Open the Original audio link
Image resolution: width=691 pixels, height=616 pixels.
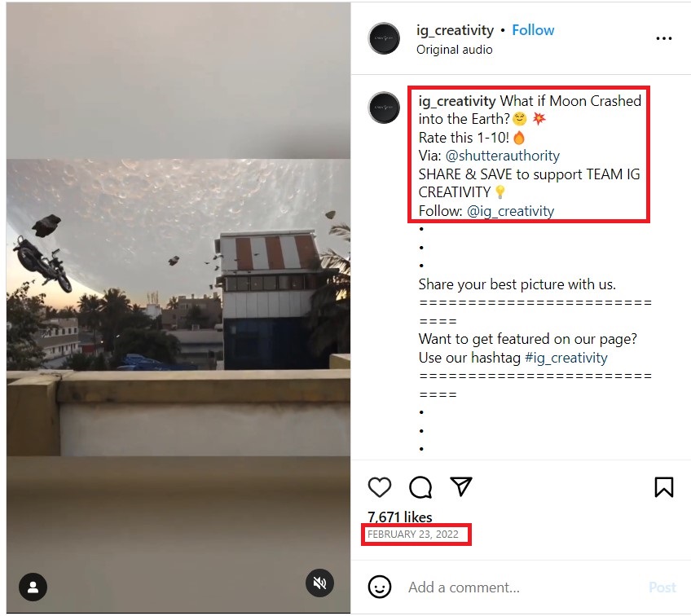[x=455, y=50]
